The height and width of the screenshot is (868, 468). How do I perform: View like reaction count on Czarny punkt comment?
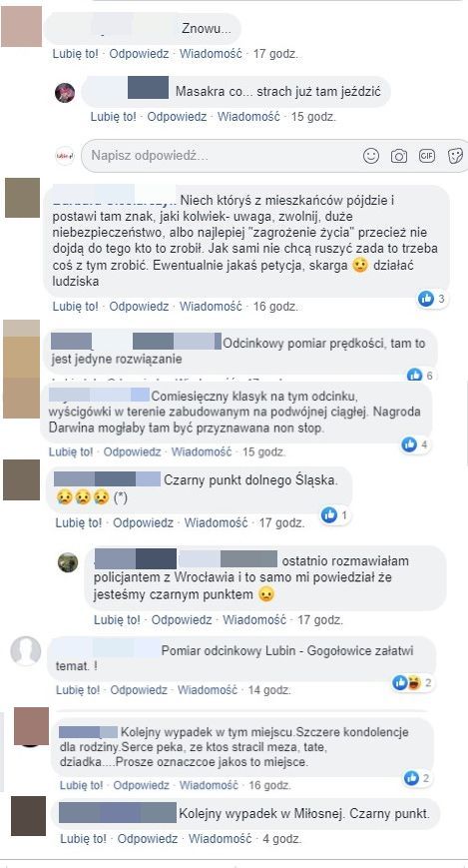coord(335,516)
